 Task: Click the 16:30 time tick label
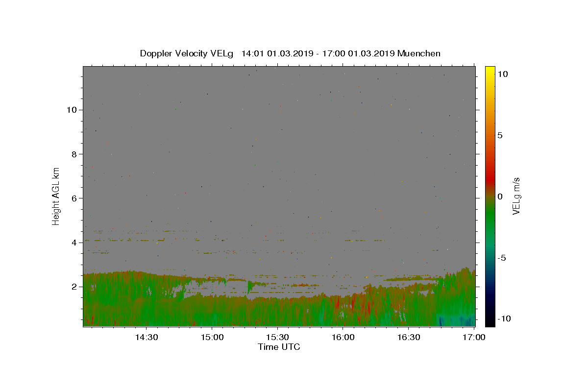coord(409,337)
